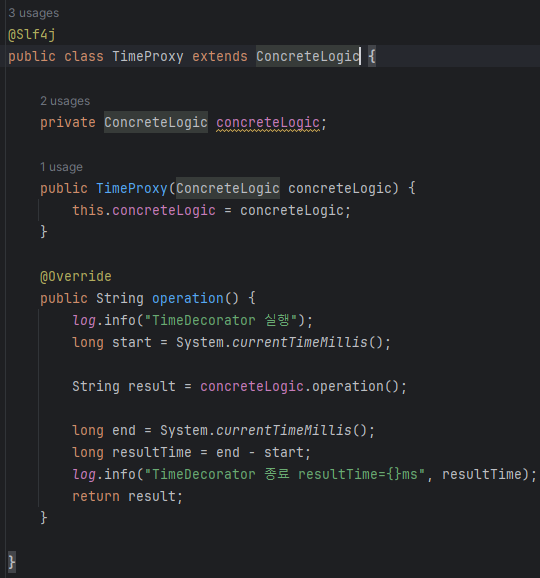Click concreteLogic on the right side of the assignment

click(x=292, y=210)
